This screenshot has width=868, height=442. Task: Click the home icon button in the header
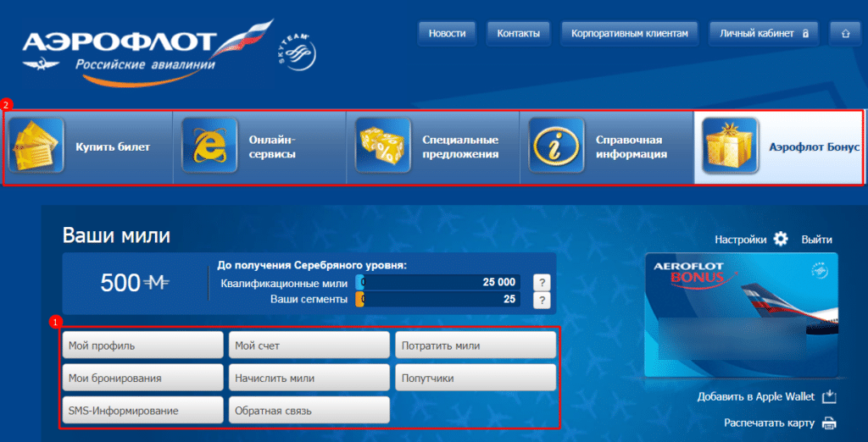click(x=845, y=34)
